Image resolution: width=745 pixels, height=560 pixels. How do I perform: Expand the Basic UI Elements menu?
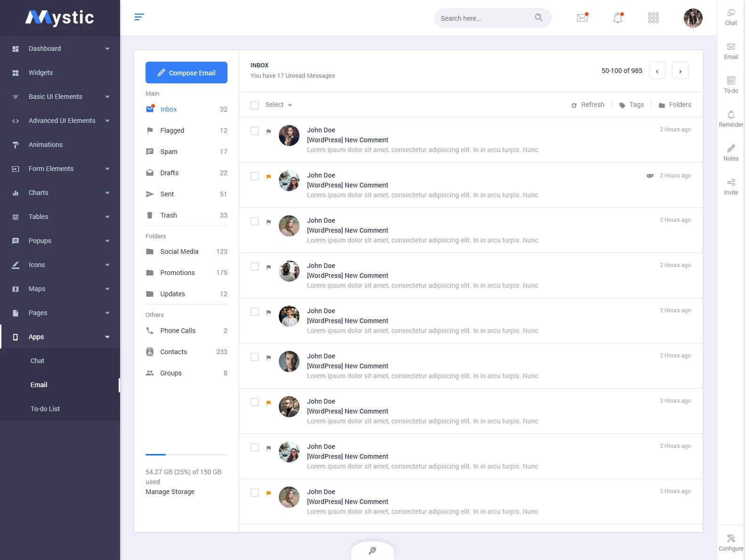pyautogui.click(x=60, y=97)
